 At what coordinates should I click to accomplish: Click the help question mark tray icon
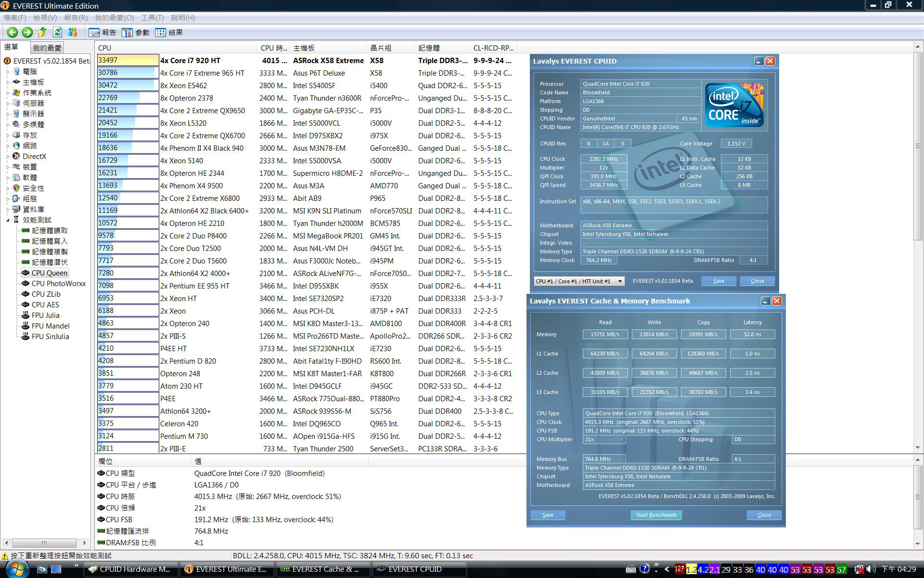[644, 569]
